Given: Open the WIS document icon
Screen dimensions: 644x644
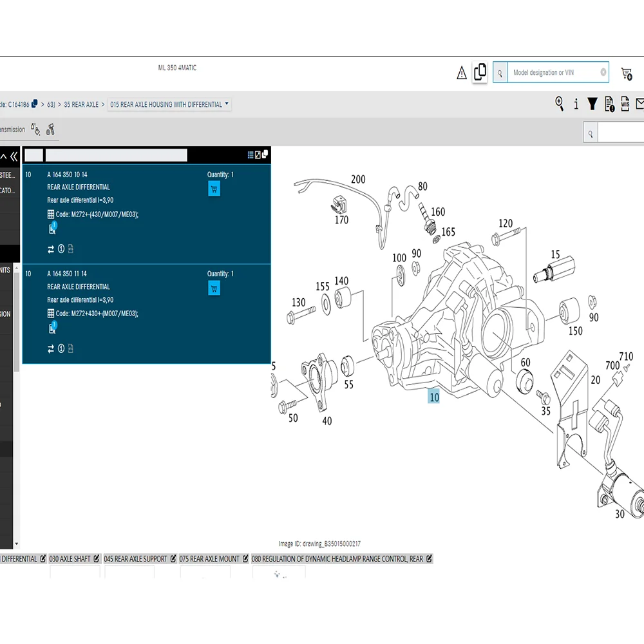Looking at the screenshot, I should (625, 104).
